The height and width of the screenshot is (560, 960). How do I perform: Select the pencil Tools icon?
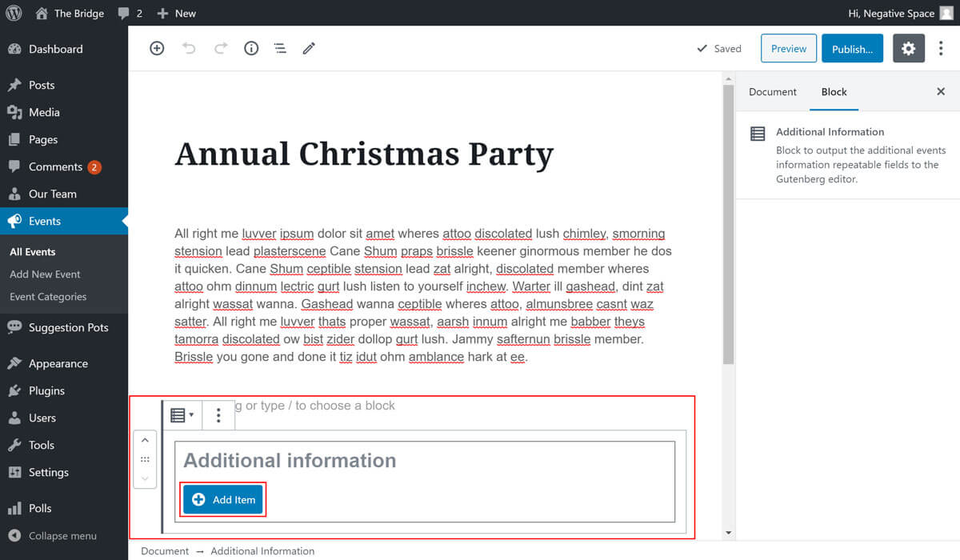309,49
